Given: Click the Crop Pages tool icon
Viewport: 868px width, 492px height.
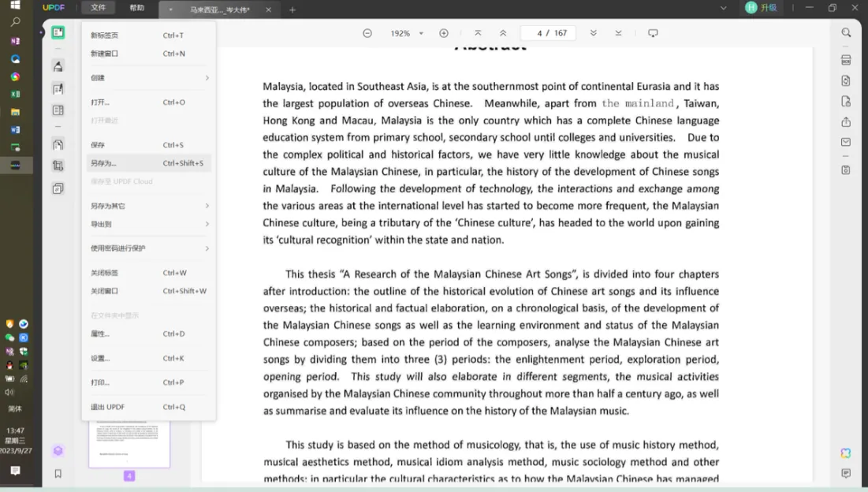Looking at the screenshot, I should [x=58, y=166].
